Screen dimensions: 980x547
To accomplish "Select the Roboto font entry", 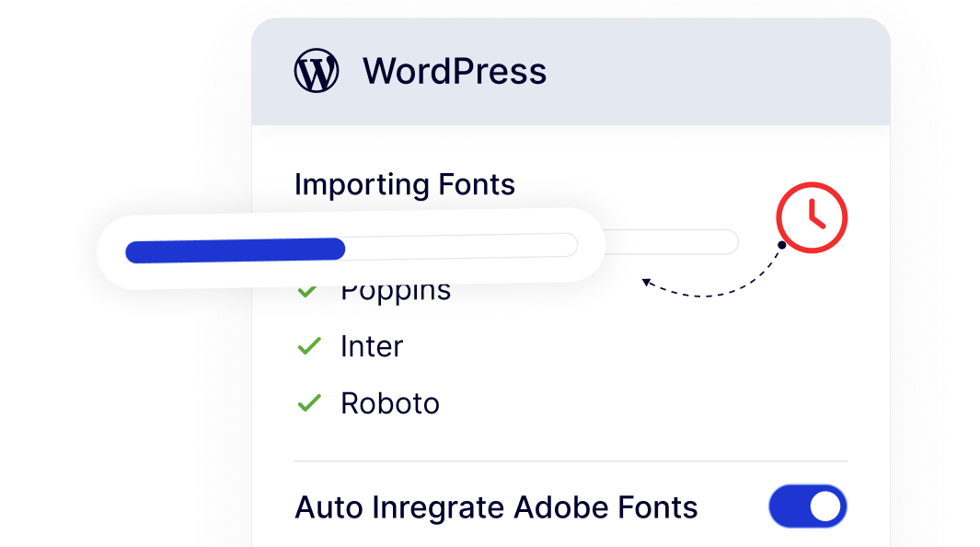I will point(390,403).
